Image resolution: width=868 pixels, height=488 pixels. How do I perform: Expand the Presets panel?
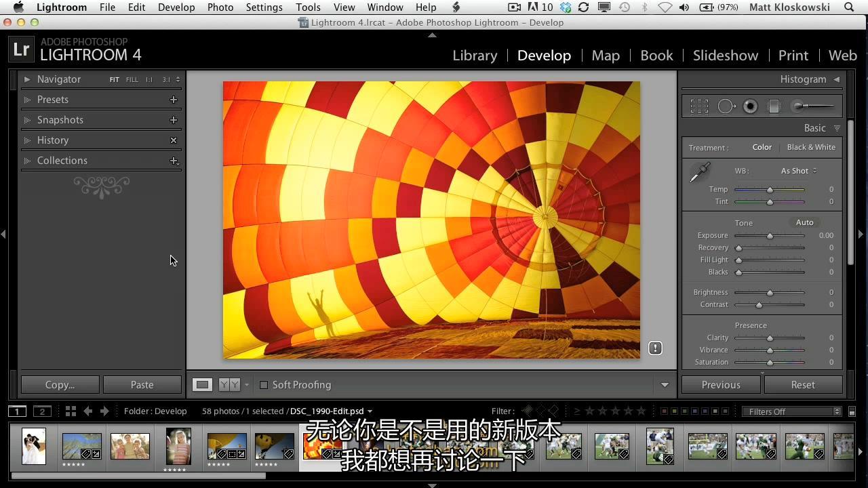tap(27, 100)
